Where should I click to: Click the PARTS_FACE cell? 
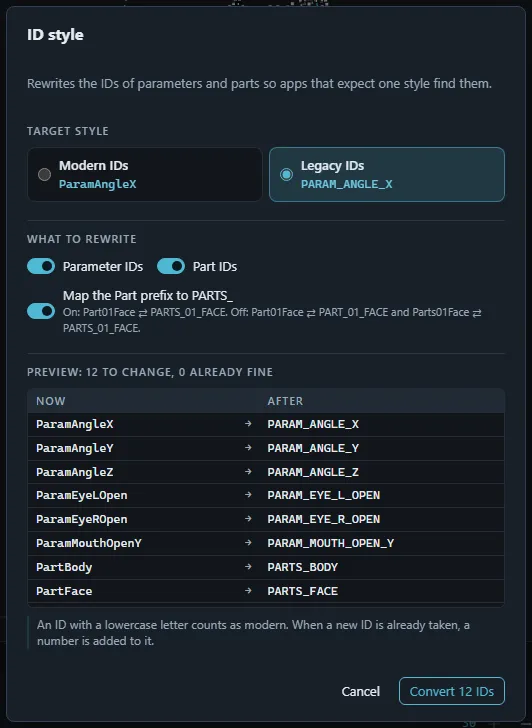coord(303,591)
